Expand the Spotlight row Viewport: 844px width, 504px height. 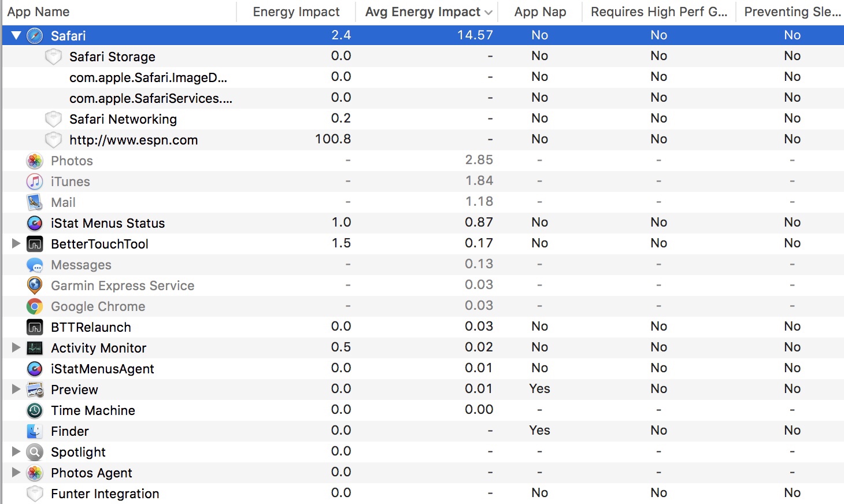click(x=16, y=452)
